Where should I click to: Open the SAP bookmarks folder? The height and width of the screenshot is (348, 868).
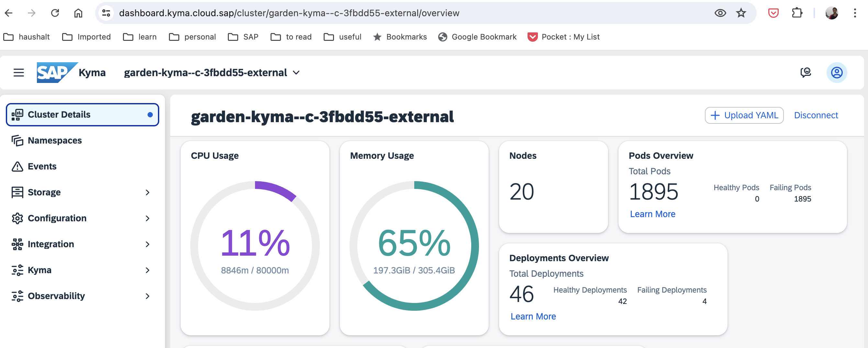pos(243,37)
